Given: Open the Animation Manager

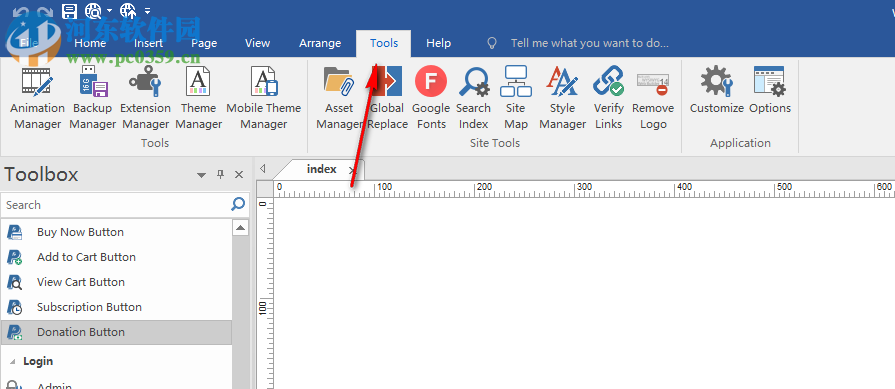Looking at the screenshot, I should click(x=38, y=98).
